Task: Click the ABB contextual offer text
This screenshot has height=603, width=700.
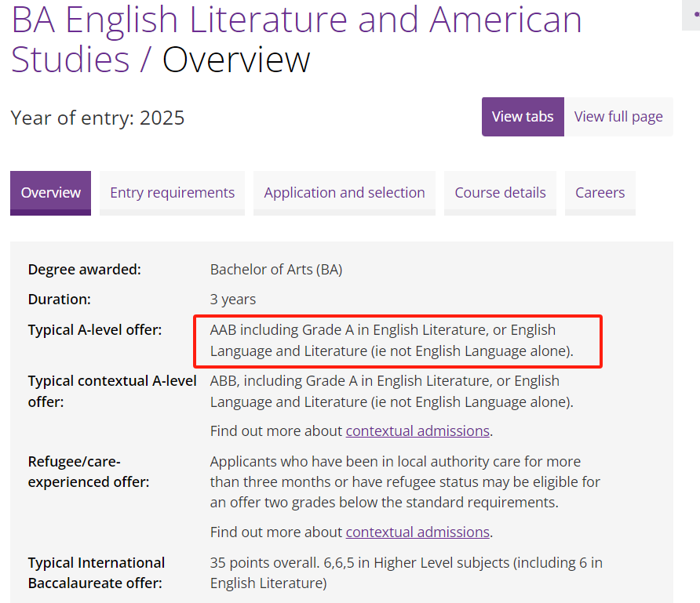Action: tap(392, 391)
